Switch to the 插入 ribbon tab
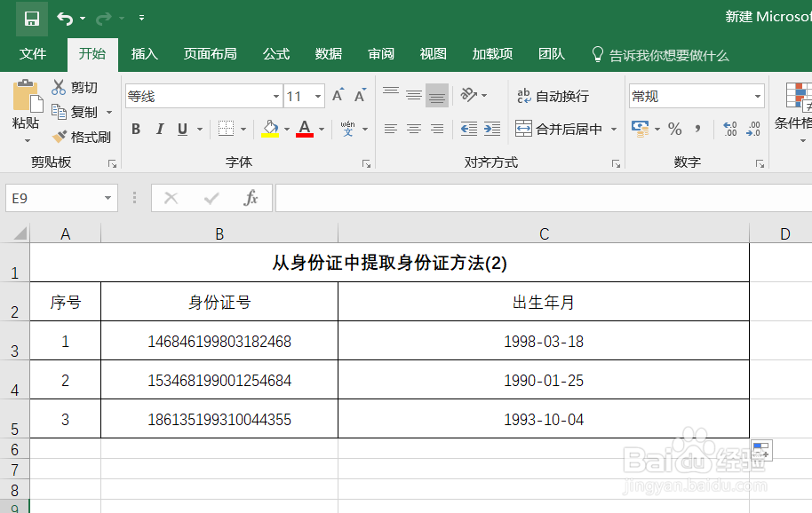Viewport: 812px width, 513px height. point(144,53)
